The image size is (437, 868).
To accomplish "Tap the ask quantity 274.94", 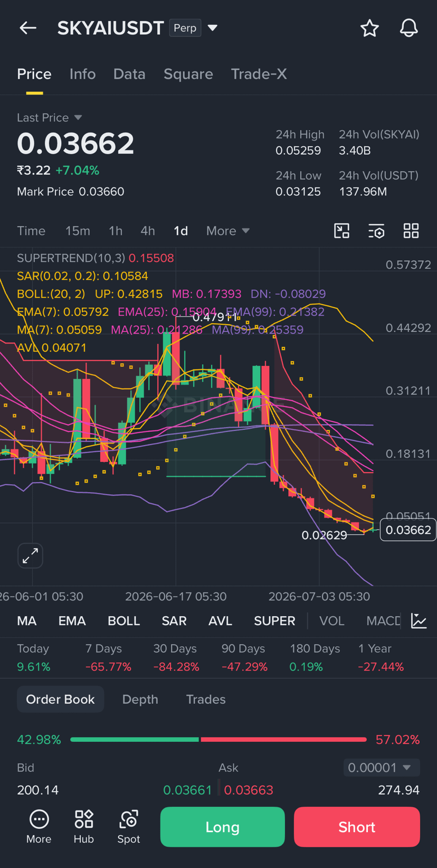I will click(399, 790).
